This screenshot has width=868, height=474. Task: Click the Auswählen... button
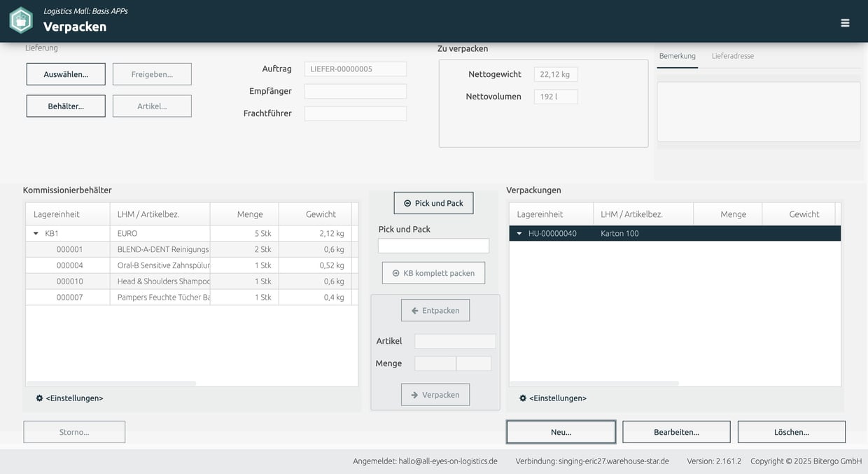[x=66, y=74]
